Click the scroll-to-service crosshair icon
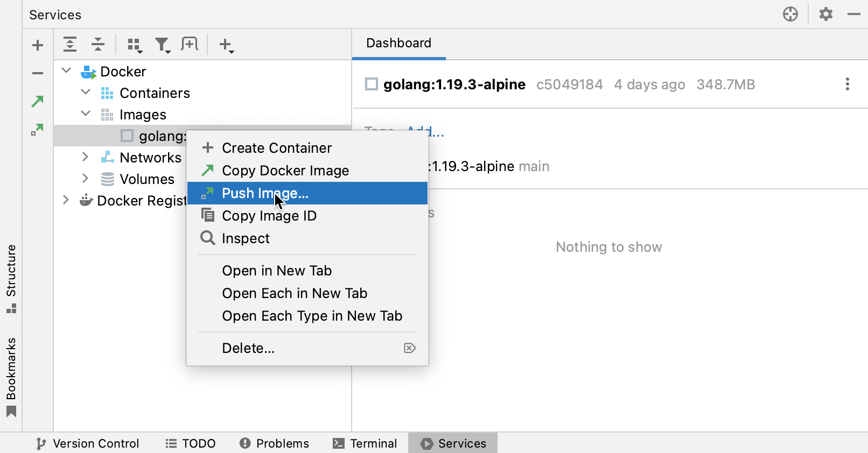The height and width of the screenshot is (453, 868). (x=790, y=15)
